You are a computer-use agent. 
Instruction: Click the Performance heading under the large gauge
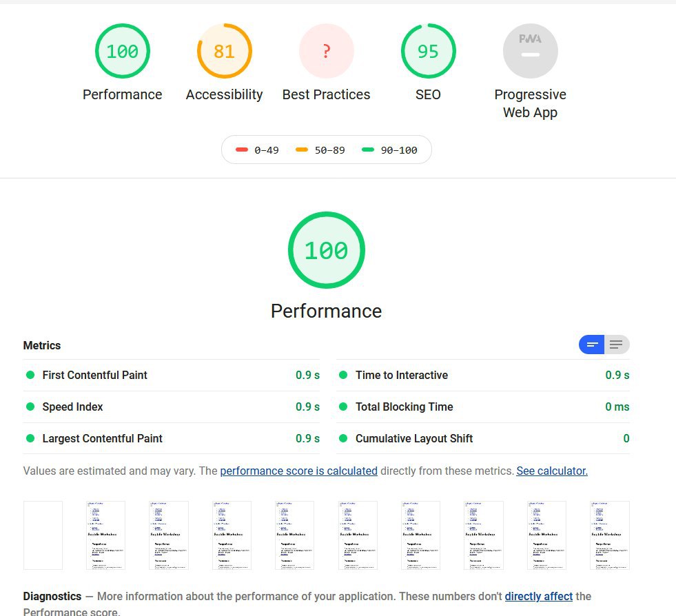327,311
